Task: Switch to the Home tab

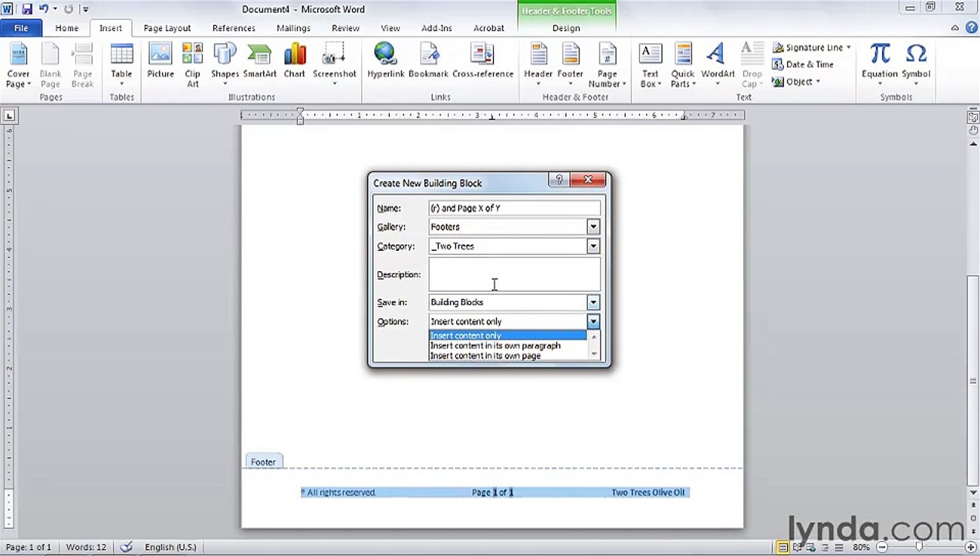Action: tap(66, 28)
